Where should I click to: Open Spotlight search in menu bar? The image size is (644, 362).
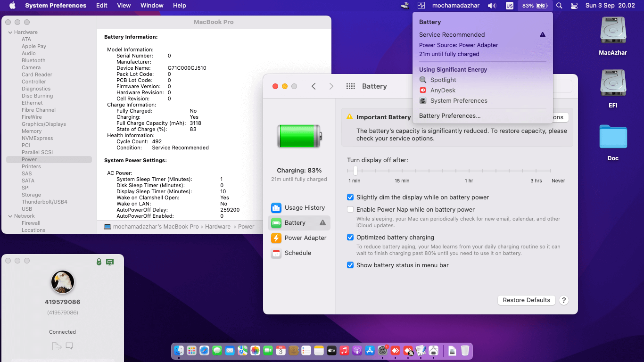pos(559,6)
